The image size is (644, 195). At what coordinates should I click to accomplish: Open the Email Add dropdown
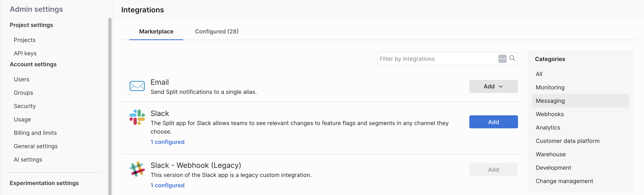493,86
